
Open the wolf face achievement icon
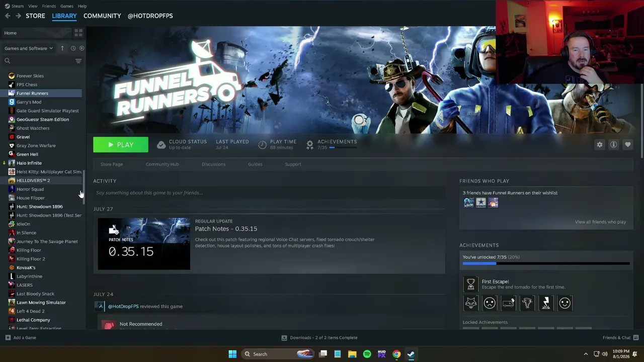(471, 303)
